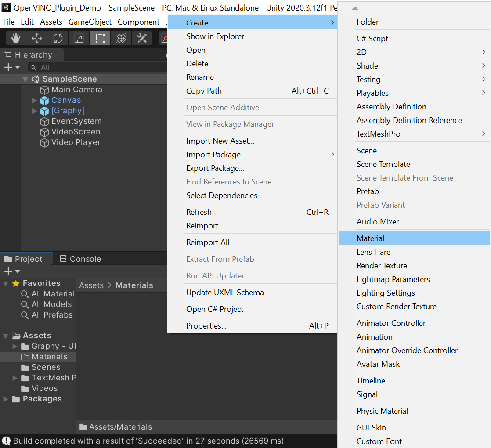Switch to the Console tab
Image resolution: width=491 pixels, height=448 pixels.
click(x=80, y=259)
